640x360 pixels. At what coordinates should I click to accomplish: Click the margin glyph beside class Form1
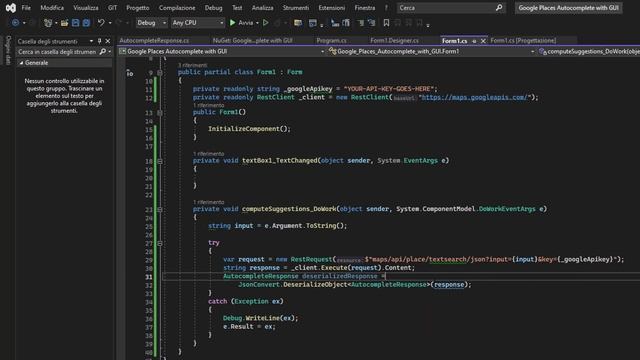pyautogui.click(x=129, y=73)
